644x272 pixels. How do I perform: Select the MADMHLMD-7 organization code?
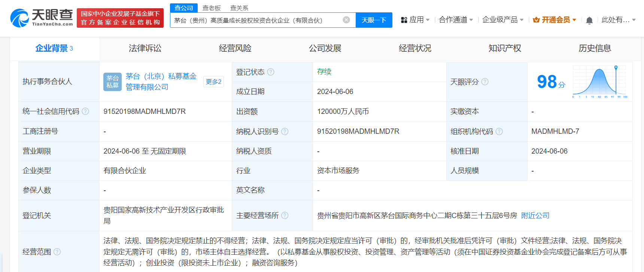[x=555, y=131]
